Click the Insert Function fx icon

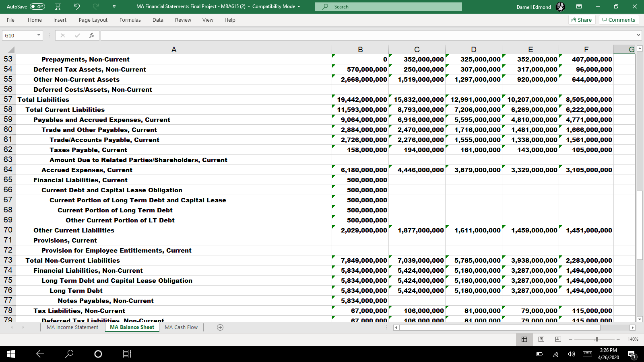point(92,35)
